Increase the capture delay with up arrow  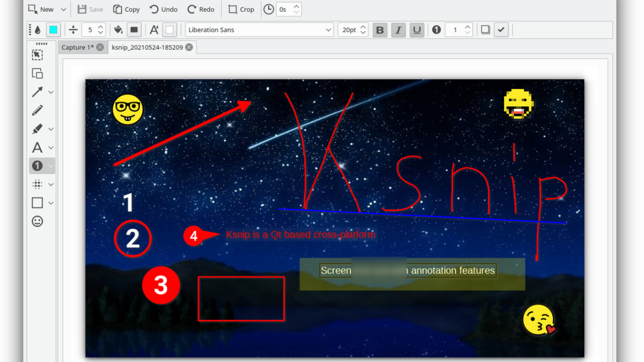[296, 6]
